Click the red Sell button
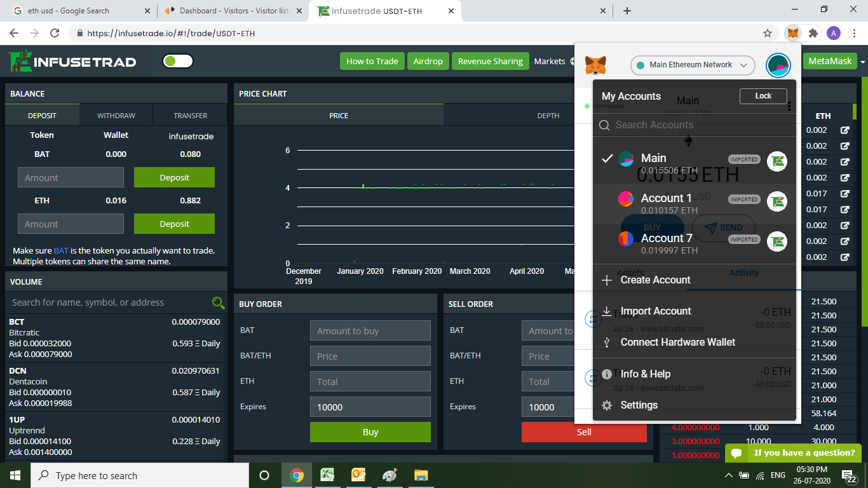This screenshot has width=868, height=488. (x=584, y=432)
